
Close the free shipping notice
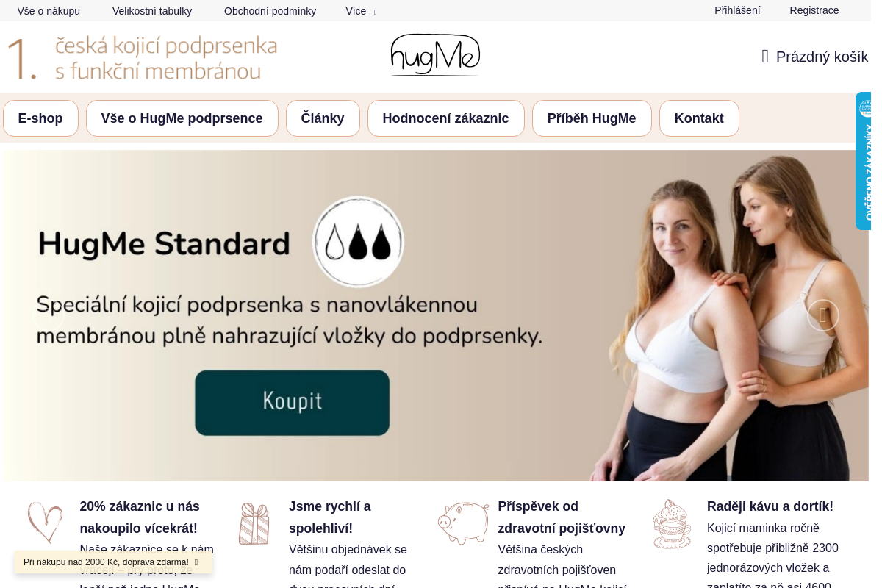[x=196, y=562]
